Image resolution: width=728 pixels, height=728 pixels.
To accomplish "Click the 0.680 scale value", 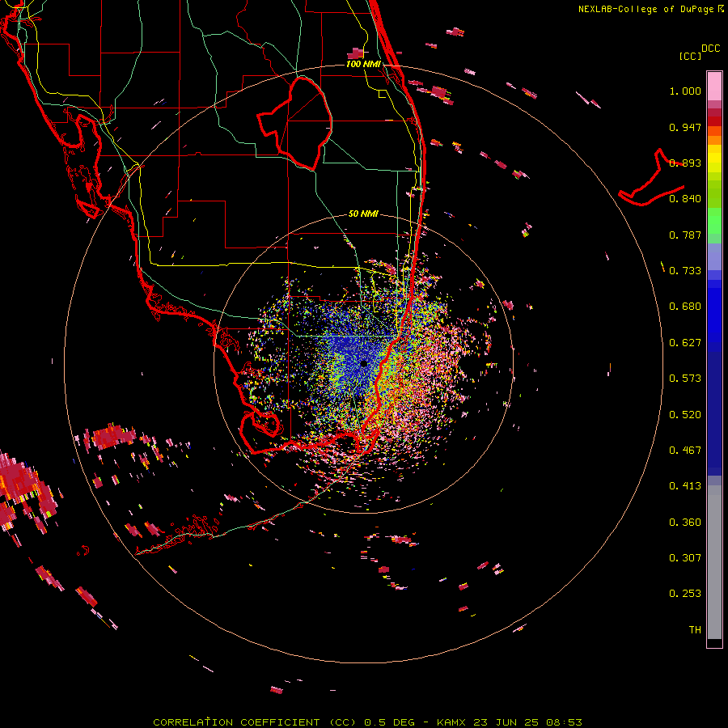I will (x=685, y=307).
